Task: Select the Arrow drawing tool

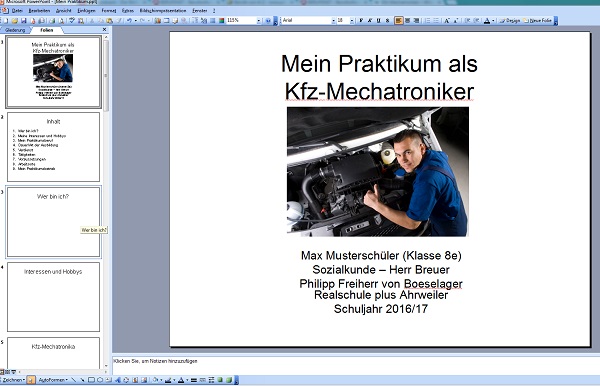Action: 82,380
